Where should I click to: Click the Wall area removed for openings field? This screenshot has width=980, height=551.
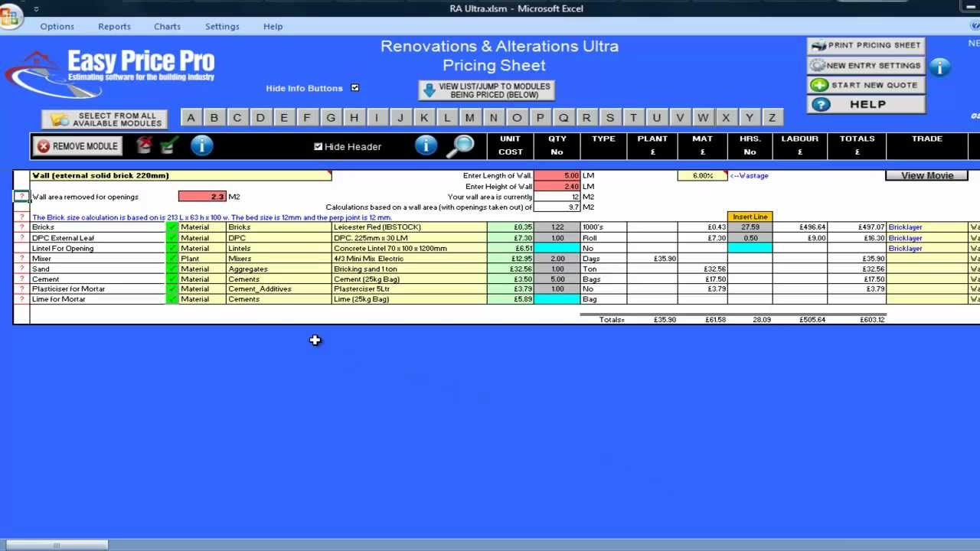point(202,197)
